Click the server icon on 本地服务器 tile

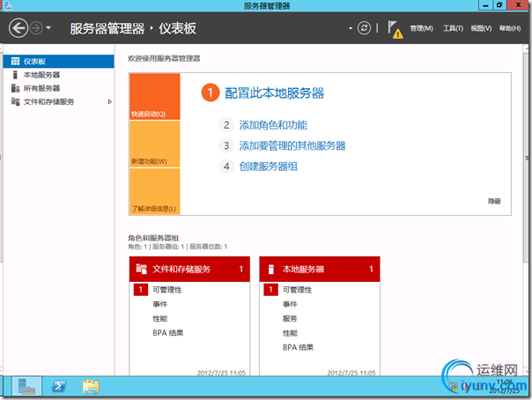[270, 269]
